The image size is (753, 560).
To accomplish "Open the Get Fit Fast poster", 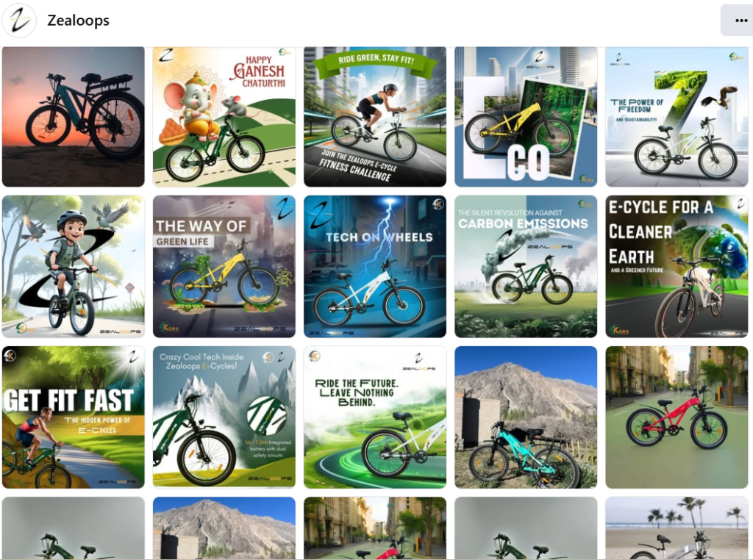I will tap(73, 417).
